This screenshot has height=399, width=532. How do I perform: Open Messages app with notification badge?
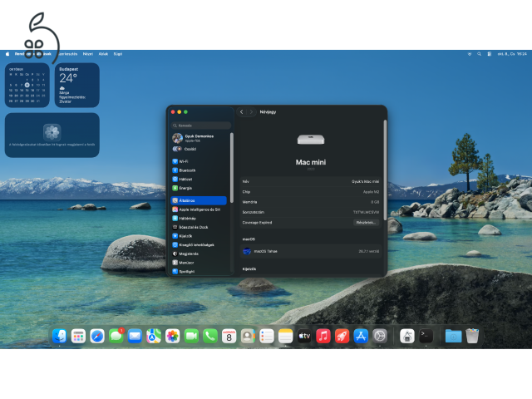click(116, 336)
